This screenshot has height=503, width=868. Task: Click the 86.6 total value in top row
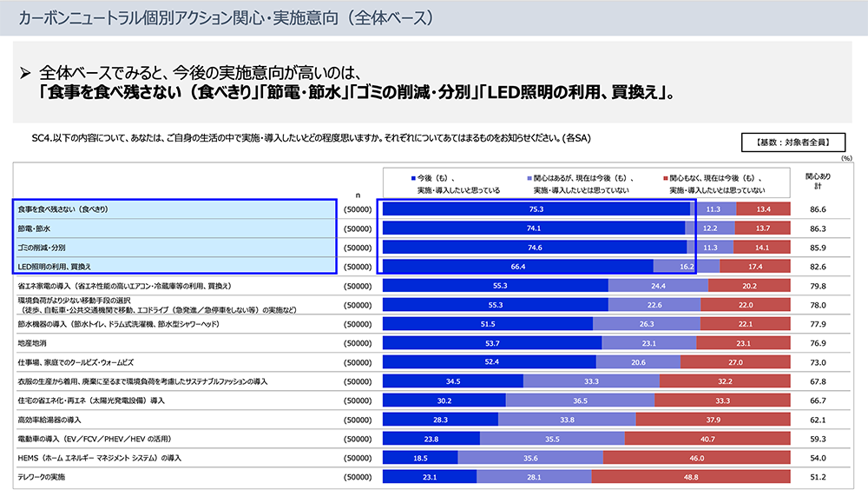click(817, 209)
